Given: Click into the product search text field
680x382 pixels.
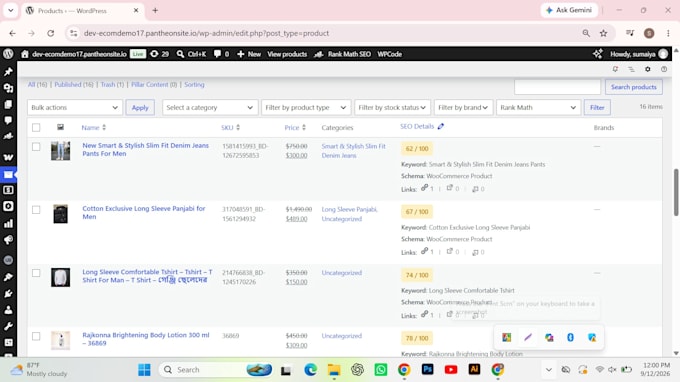Looking at the screenshot, I should [x=557, y=87].
